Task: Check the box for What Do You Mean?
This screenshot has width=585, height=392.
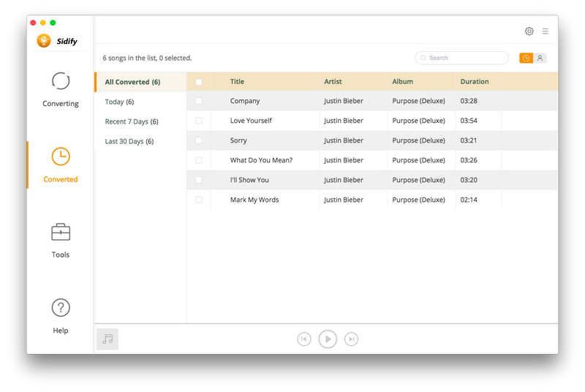Action: coord(199,160)
